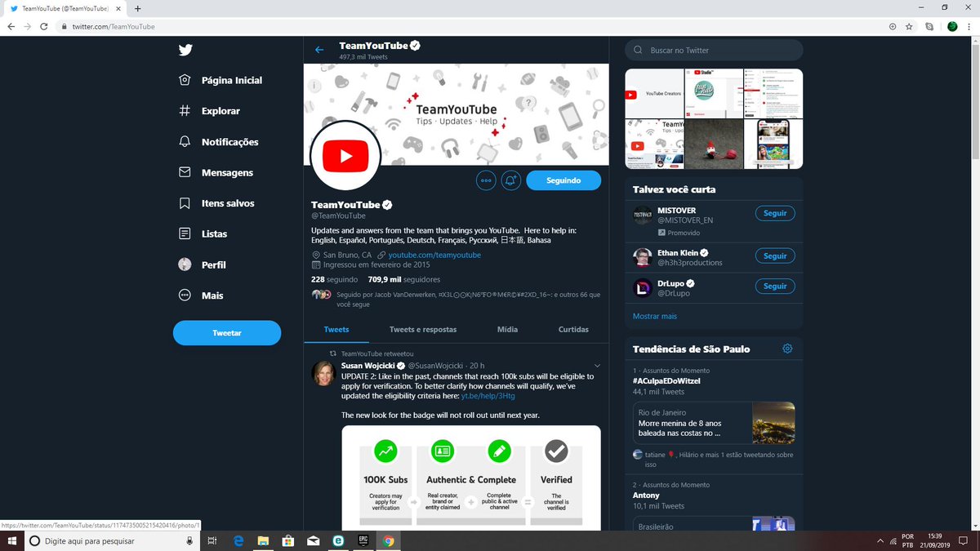Open Página Inicial home page
This screenshot has height=551, width=980.
[x=220, y=80]
